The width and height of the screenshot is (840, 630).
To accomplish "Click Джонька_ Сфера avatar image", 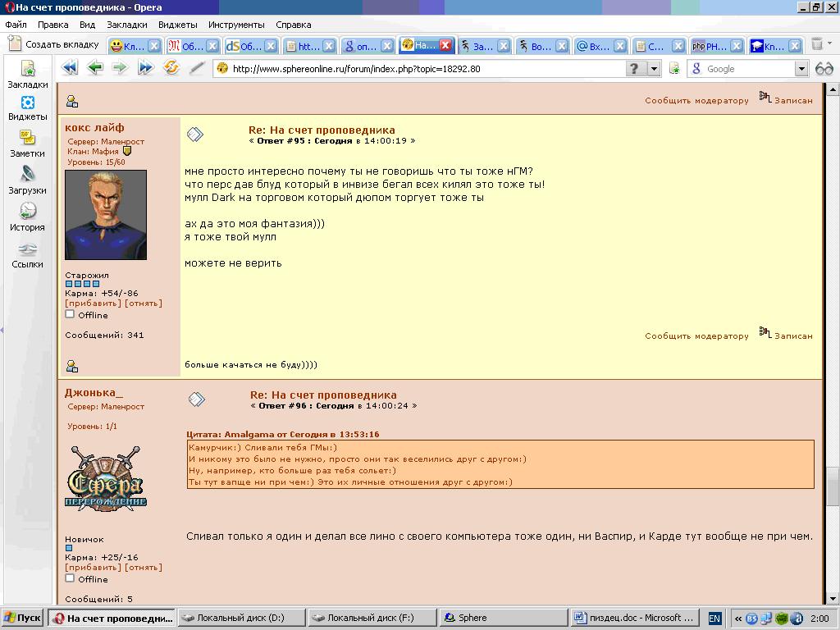I will coord(106,478).
